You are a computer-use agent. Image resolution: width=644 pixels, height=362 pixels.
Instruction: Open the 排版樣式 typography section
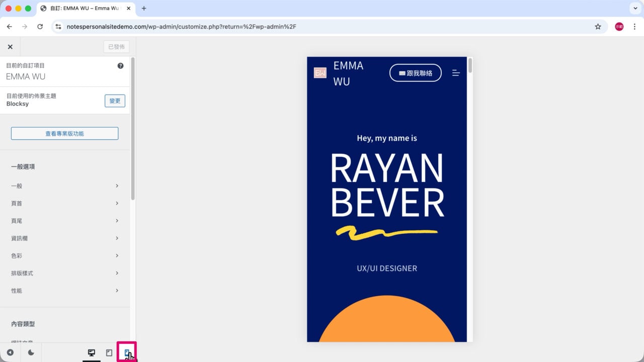coord(65,274)
